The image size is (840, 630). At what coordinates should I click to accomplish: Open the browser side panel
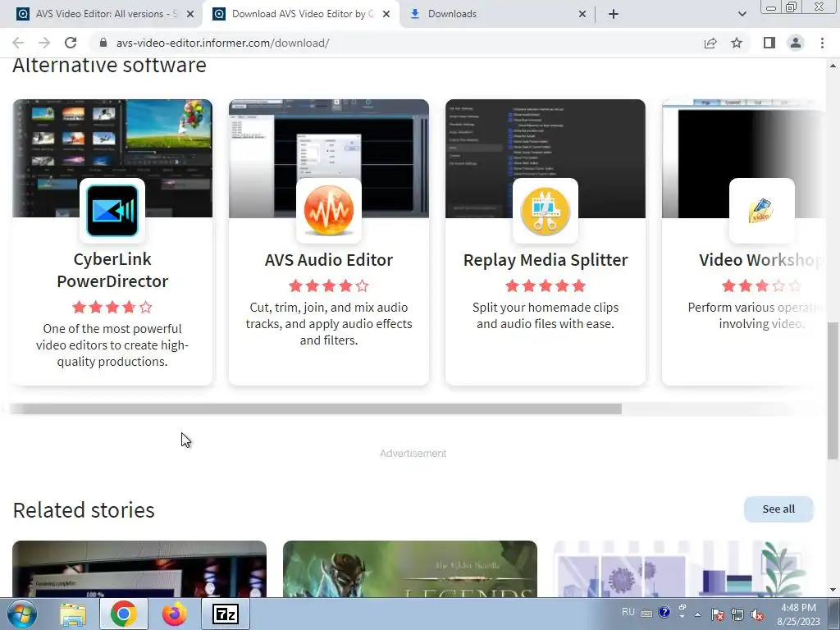click(769, 43)
